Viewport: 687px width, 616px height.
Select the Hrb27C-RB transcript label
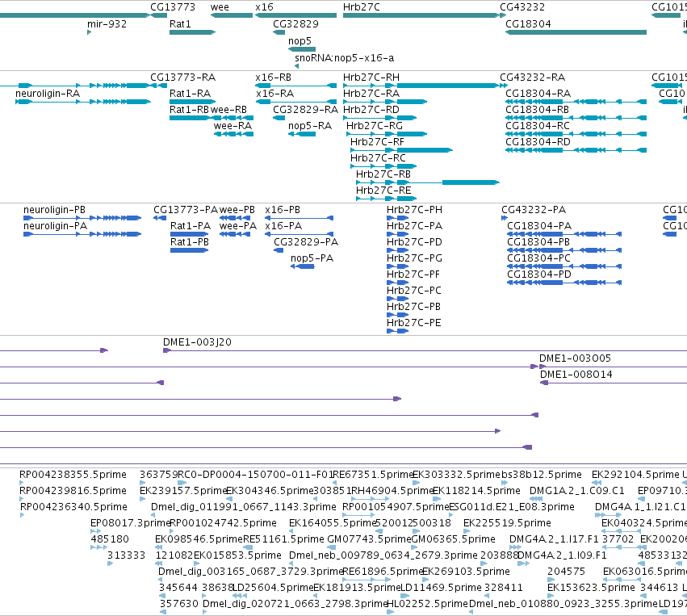tap(383, 174)
